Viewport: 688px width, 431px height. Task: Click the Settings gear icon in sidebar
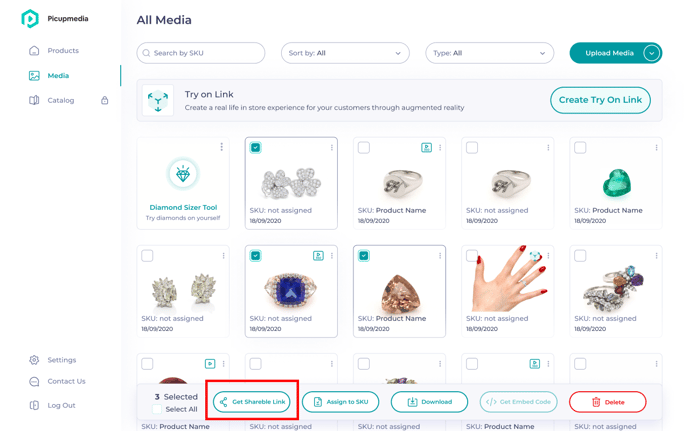click(34, 360)
